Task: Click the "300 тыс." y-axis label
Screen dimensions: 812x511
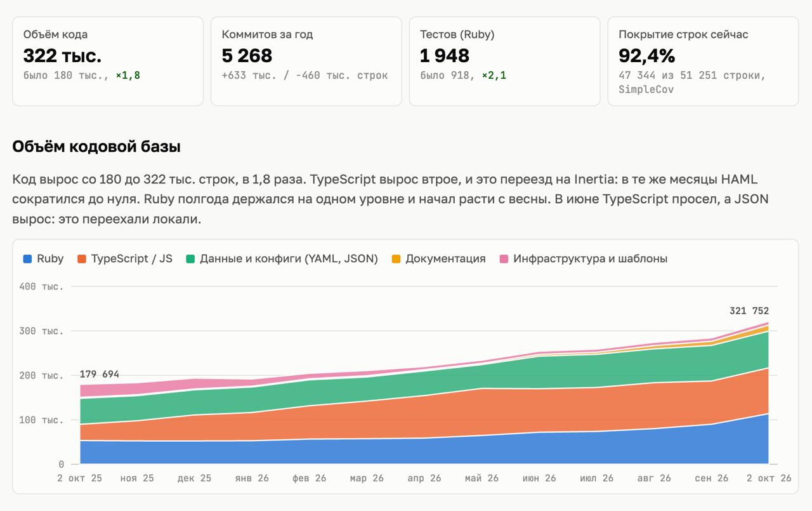Action: point(41,331)
